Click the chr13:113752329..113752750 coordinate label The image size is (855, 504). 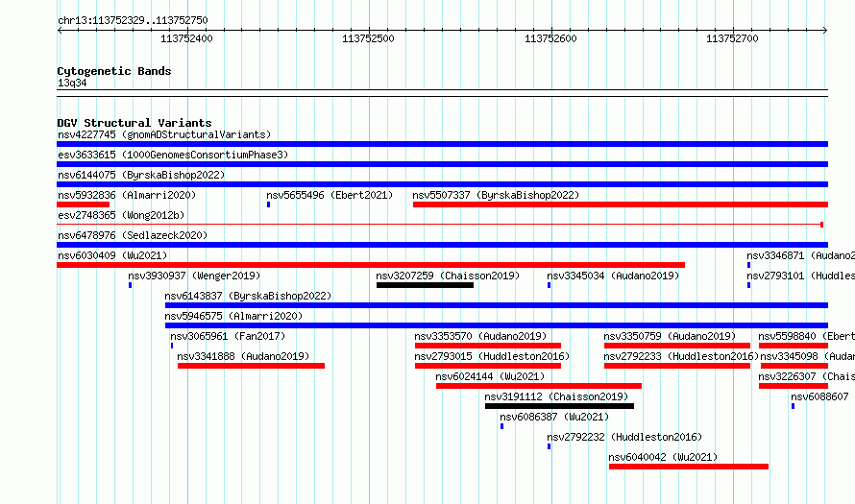pyautogui.click(x=133, y=20)
